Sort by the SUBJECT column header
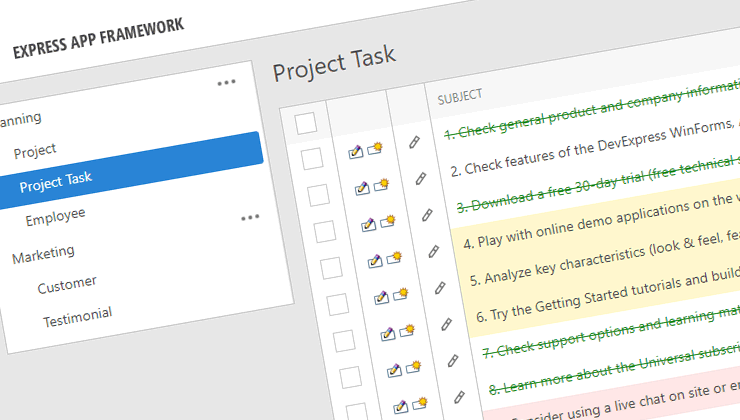 pos(460,96)
